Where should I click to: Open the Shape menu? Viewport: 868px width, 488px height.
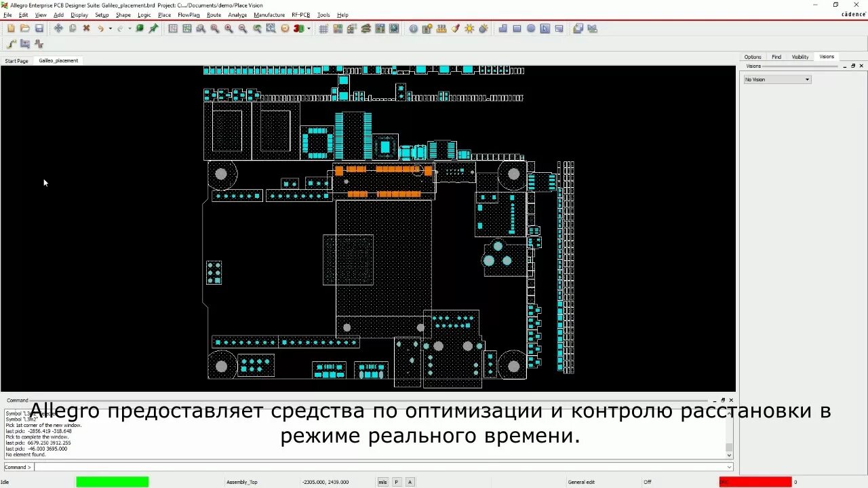pos(123,15)
